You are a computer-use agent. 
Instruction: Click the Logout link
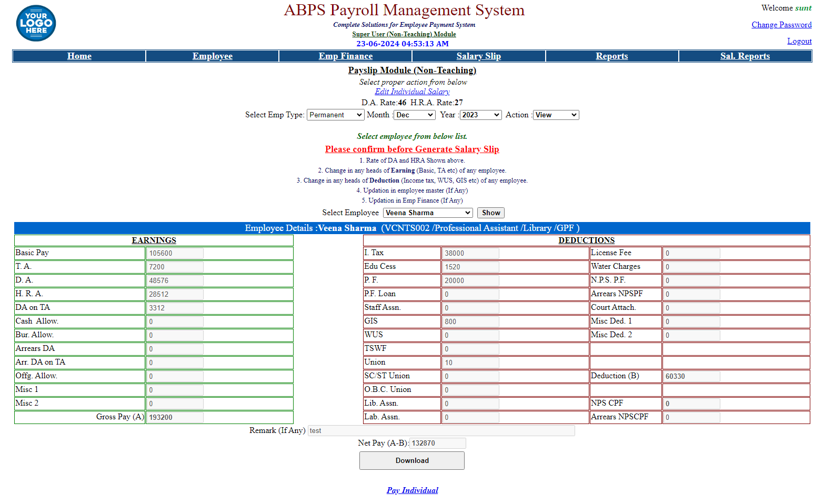coord(799,41)
